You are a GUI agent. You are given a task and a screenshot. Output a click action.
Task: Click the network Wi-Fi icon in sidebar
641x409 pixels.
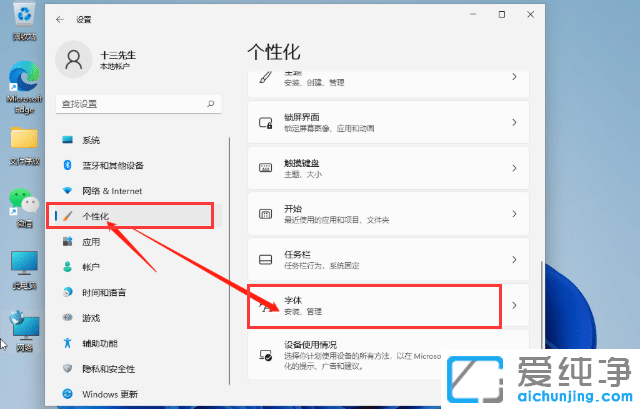click(x=67, y=191)
